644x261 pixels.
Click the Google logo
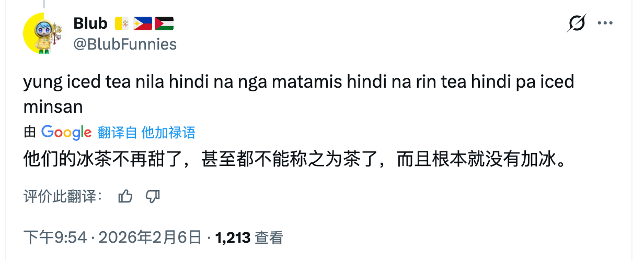66,133
